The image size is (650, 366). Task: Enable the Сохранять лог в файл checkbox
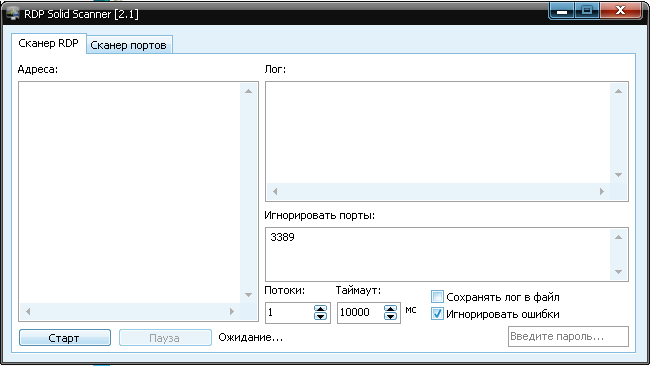[437, 297]
